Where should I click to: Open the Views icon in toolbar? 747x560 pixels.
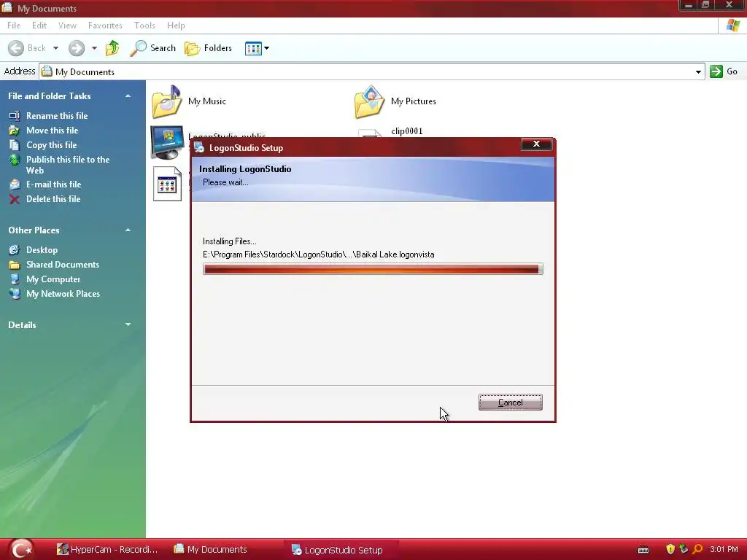(x=253, y=48)
